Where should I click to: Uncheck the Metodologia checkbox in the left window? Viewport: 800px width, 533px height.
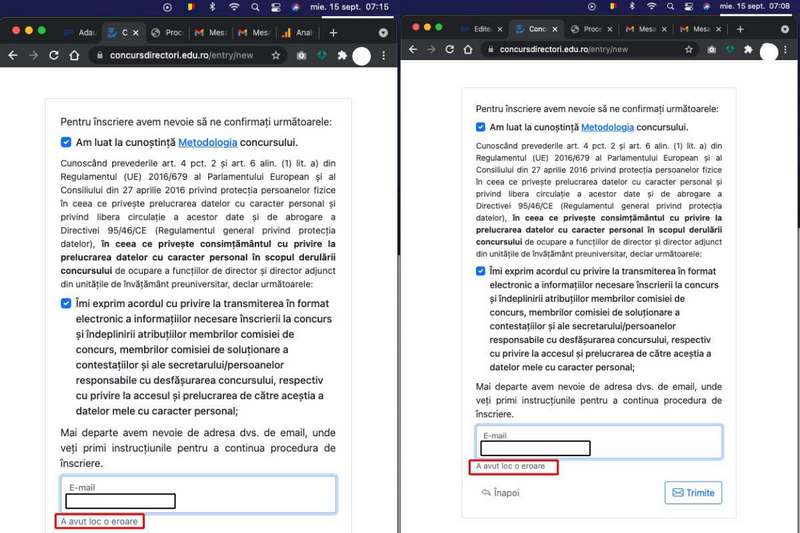(x=66, y=143)
